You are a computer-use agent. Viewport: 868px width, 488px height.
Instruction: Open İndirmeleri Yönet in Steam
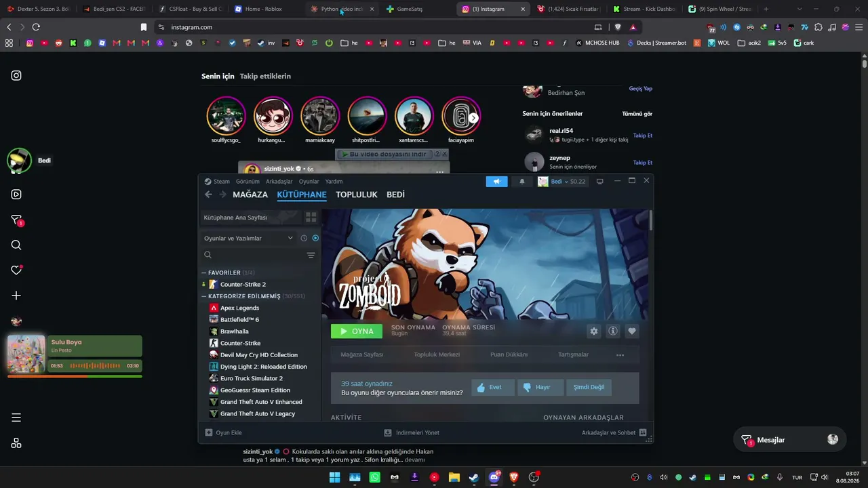tap(412, 432)
